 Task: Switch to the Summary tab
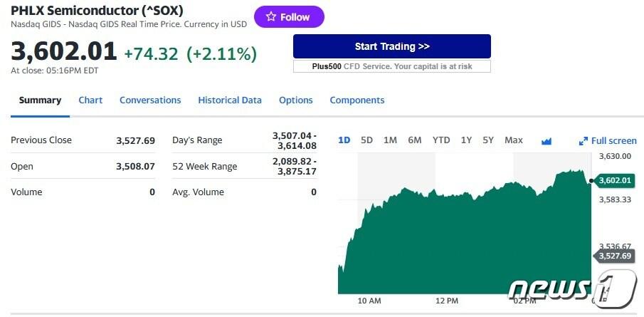coord(40,100)
